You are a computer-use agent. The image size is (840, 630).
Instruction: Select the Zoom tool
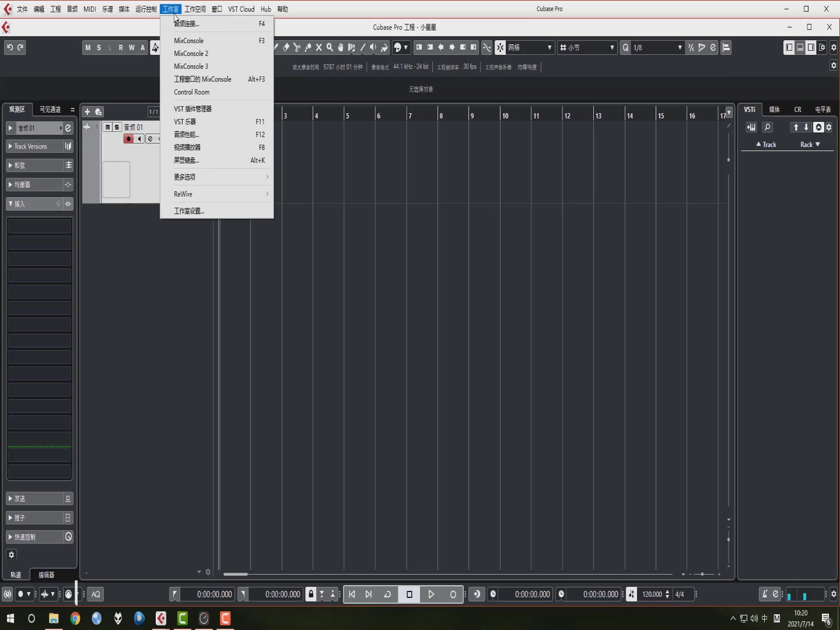[x=330, y=48]
